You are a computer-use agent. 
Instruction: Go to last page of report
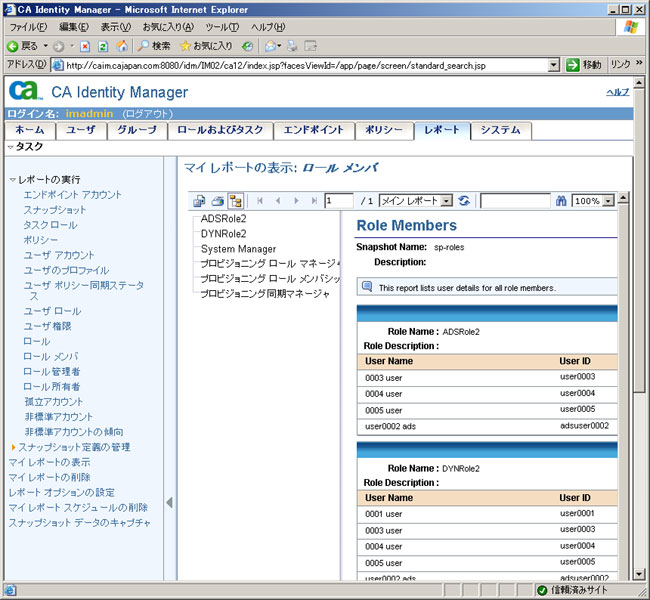tap(314, 201)
